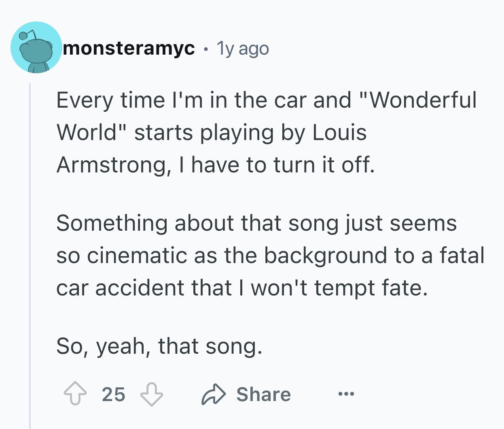
Task: Click the phrase 'tempt fate' in the comment
Action: 371,288
